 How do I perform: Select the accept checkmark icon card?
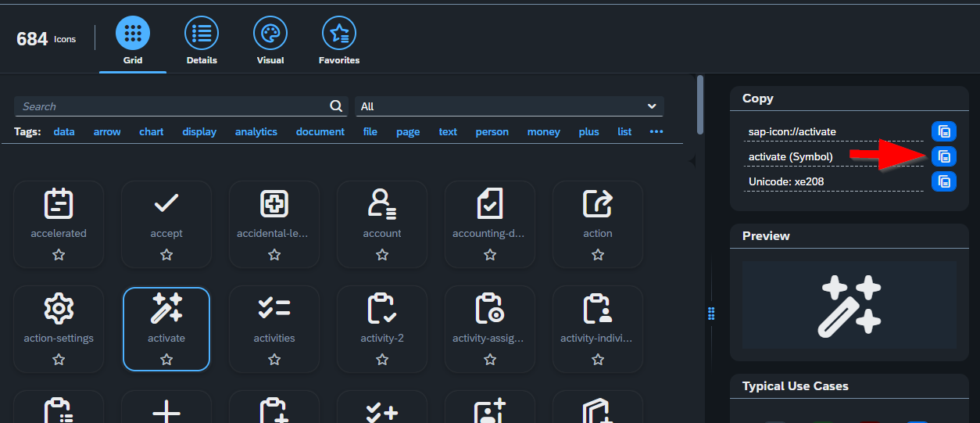tap(166, 224)
